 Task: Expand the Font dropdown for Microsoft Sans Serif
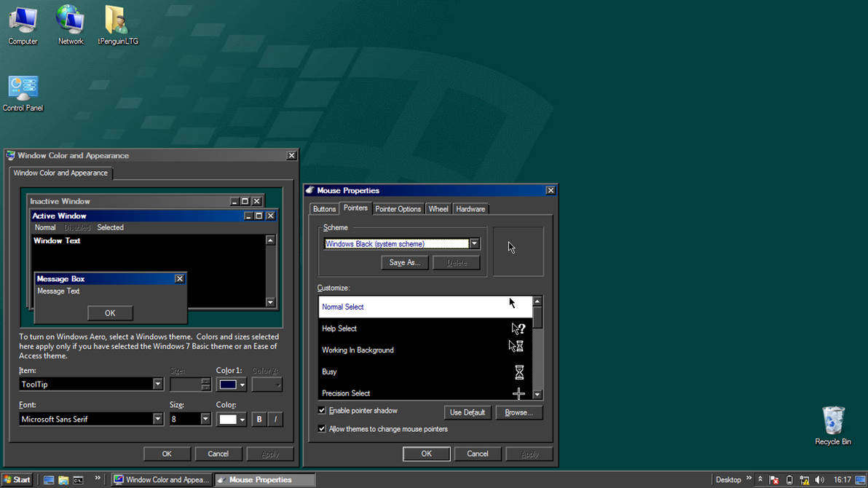(159, 419)
